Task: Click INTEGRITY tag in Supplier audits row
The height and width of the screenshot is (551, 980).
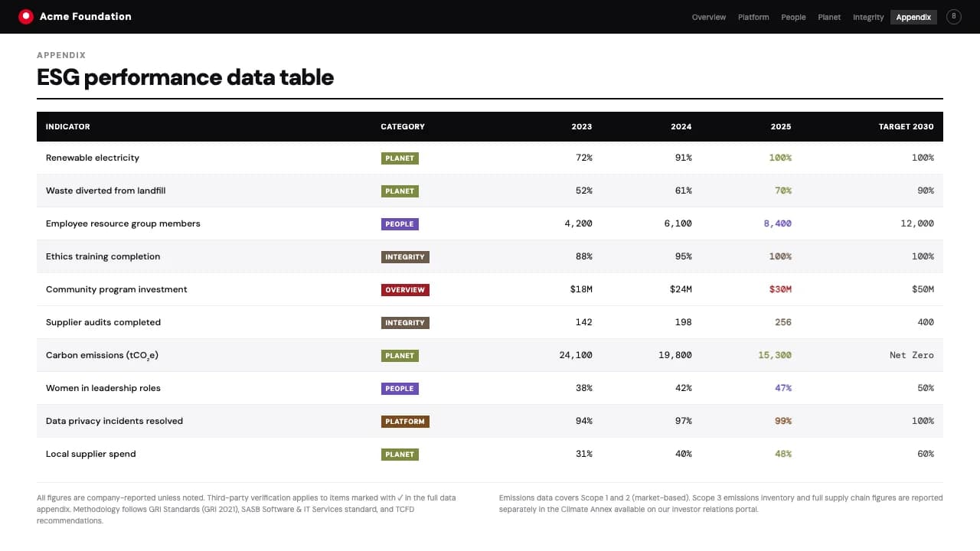Action: coord(405,323)
